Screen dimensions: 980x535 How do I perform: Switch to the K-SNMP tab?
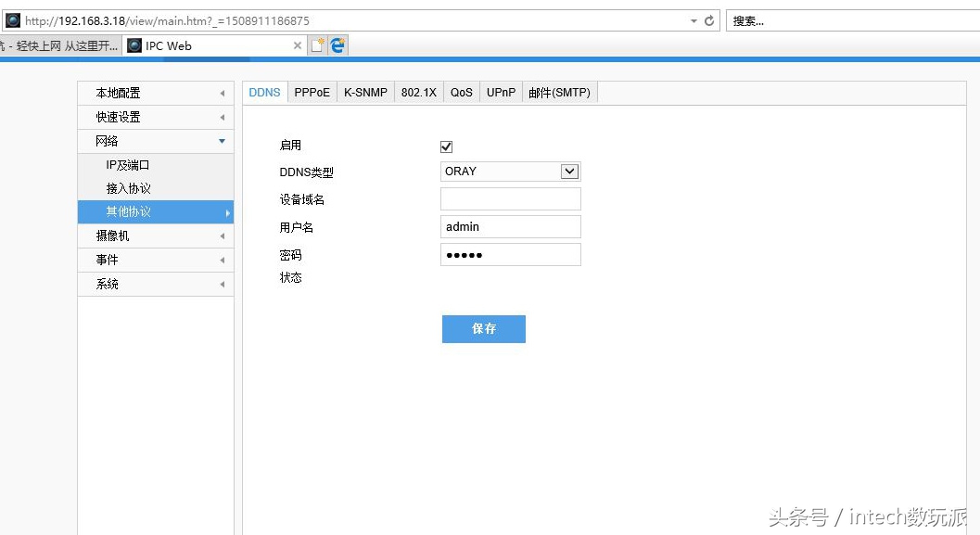(x=365, y=92)
